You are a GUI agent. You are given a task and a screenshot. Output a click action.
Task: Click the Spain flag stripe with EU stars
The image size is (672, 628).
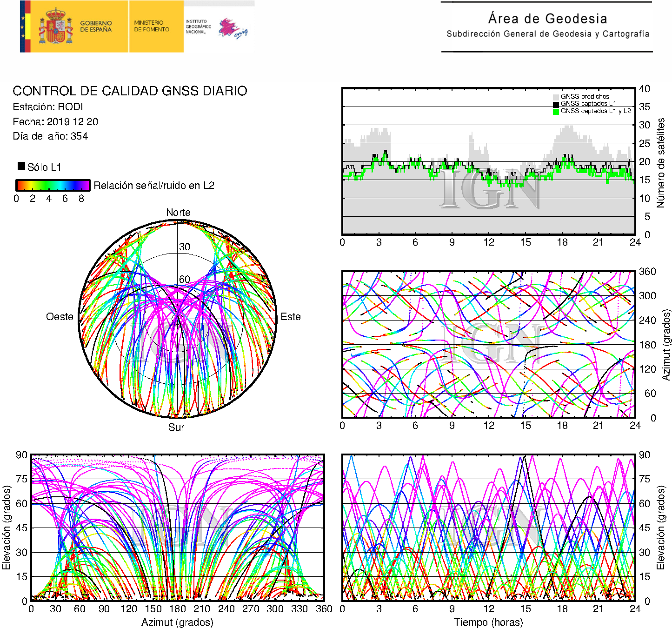(25, 27)
